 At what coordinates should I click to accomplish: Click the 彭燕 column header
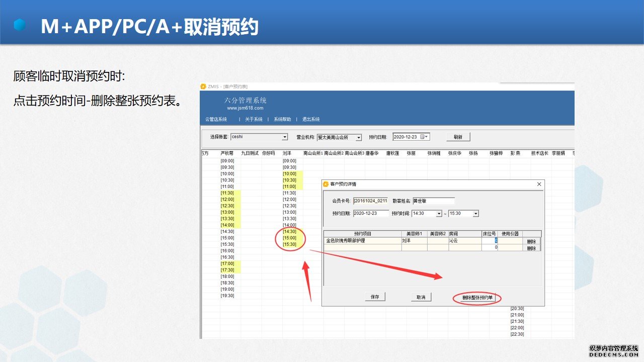[515, 153]
